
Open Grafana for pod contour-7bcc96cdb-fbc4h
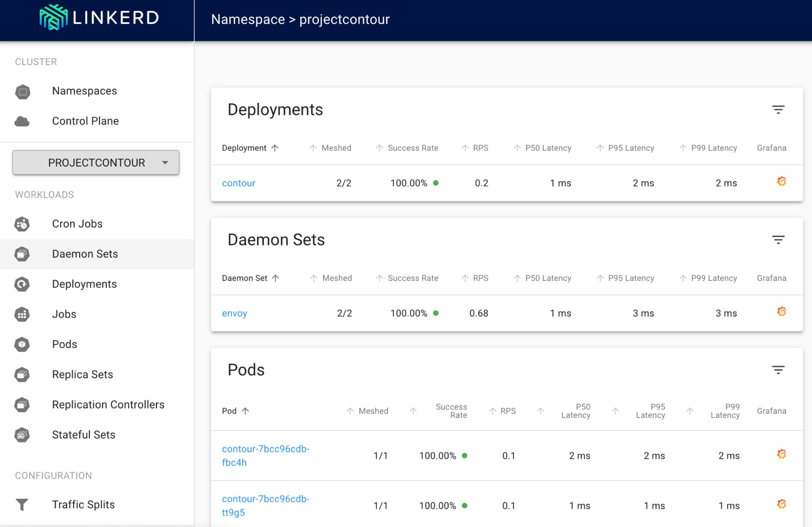coord(781,455)
